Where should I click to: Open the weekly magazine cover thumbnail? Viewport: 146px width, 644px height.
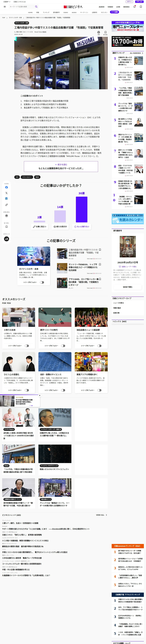pyautogui.click(x=128, y=247)
